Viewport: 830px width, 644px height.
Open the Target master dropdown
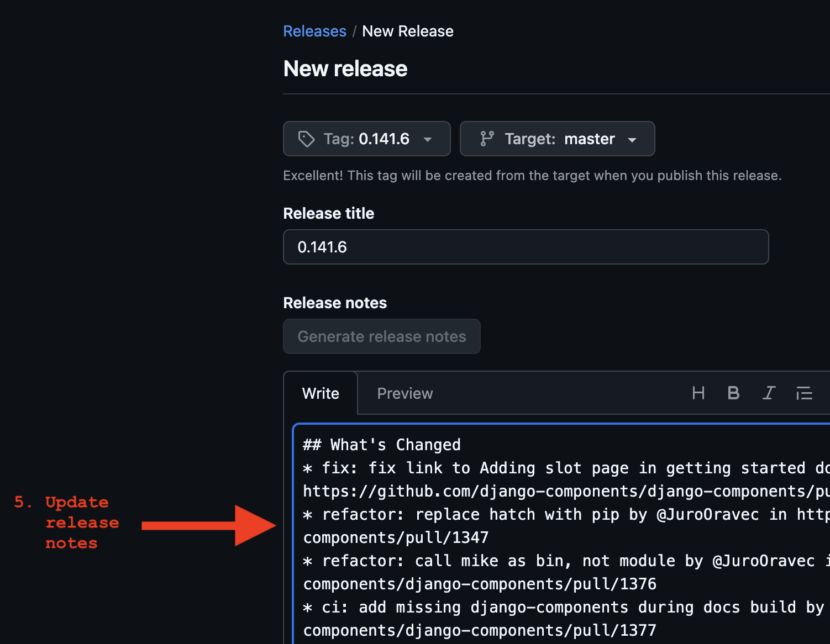point(557,139)
